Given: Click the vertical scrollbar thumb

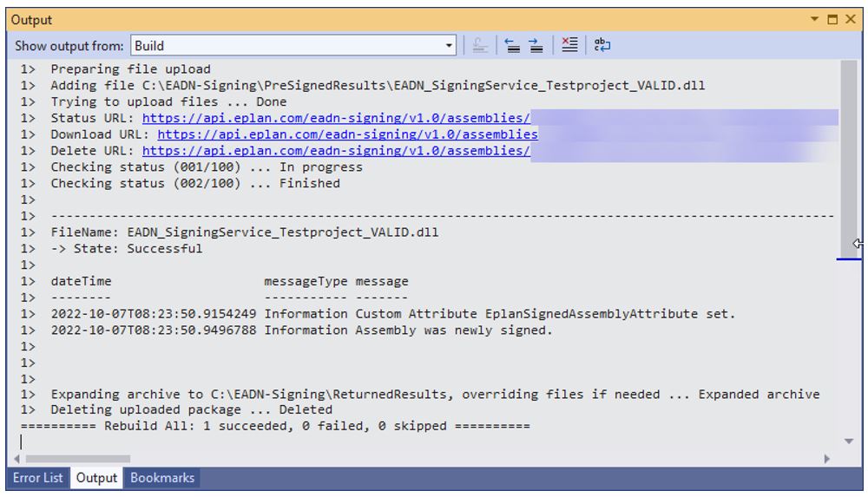Looking at the screenshot, I should click(x=849, y=156).
